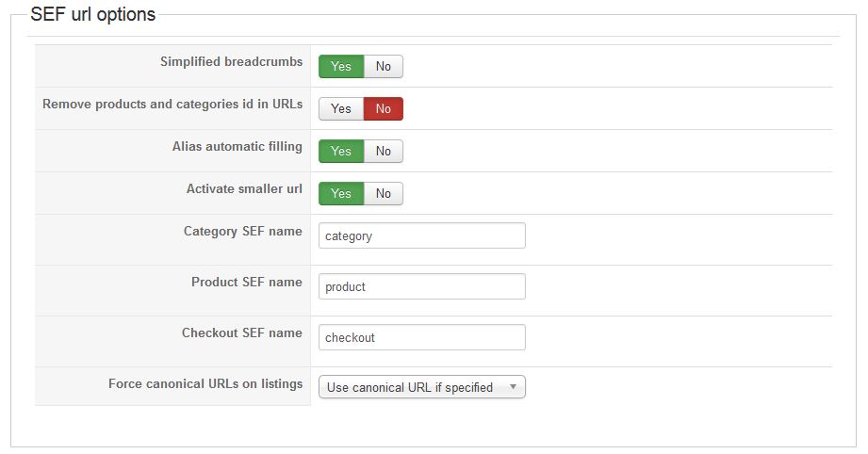Disable Alias automatic filling with No

[384, 152]
